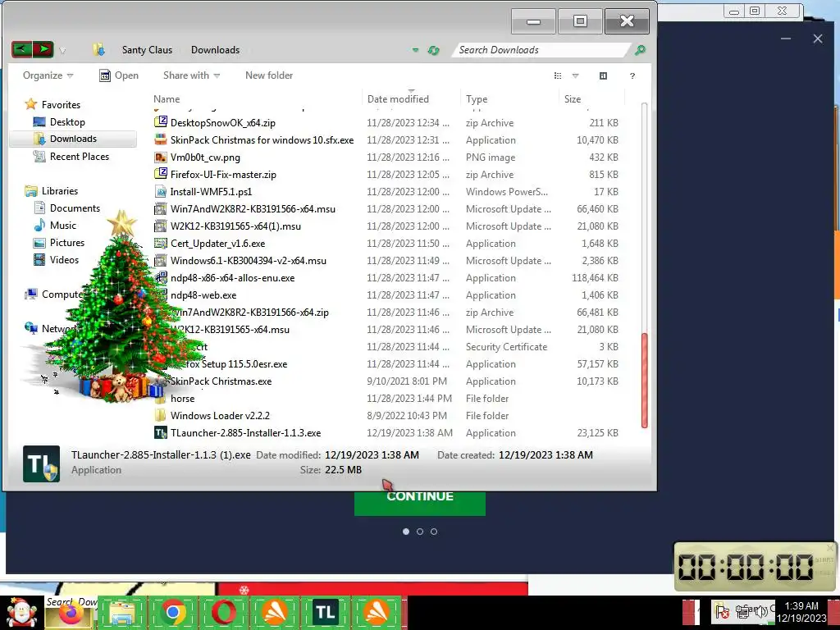
Task: Refresh the Downloads folder view
Action: click(x=433, y=50)
